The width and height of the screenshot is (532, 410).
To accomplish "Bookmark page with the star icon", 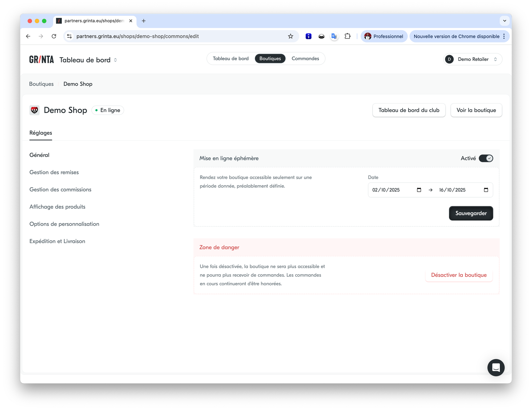I will (290, 36).
